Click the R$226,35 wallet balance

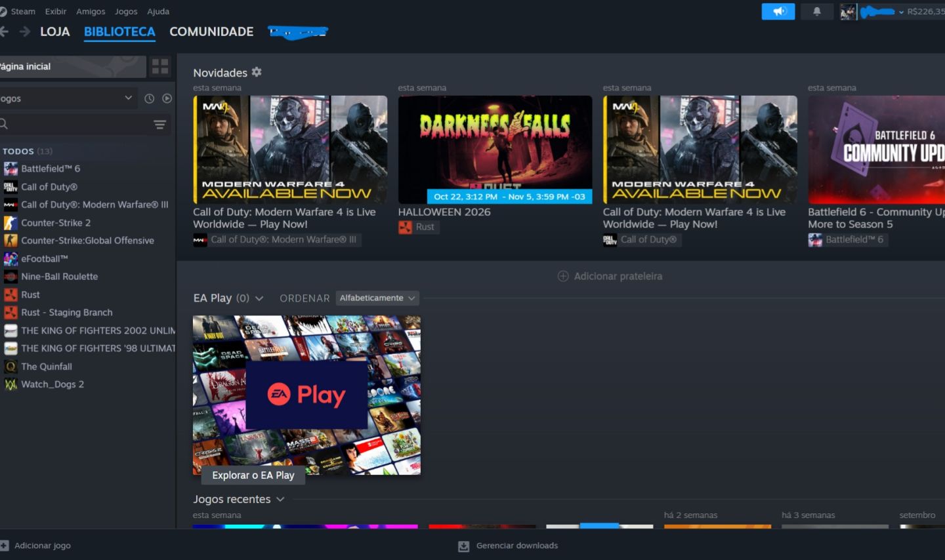pos(925,11)
